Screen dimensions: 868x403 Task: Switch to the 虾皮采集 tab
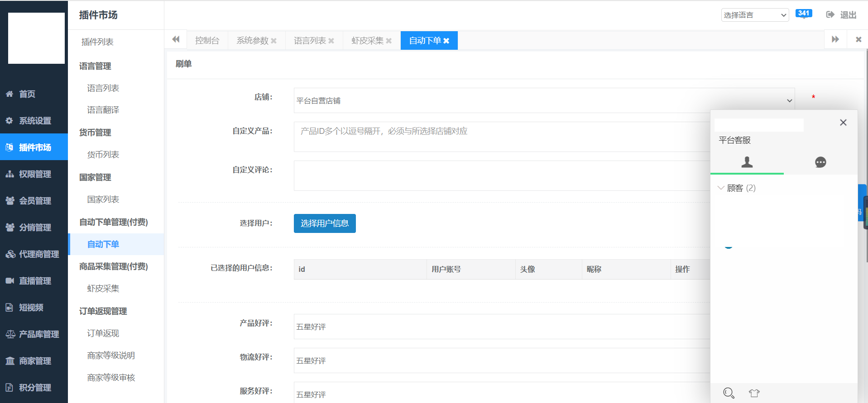[368, 41]
